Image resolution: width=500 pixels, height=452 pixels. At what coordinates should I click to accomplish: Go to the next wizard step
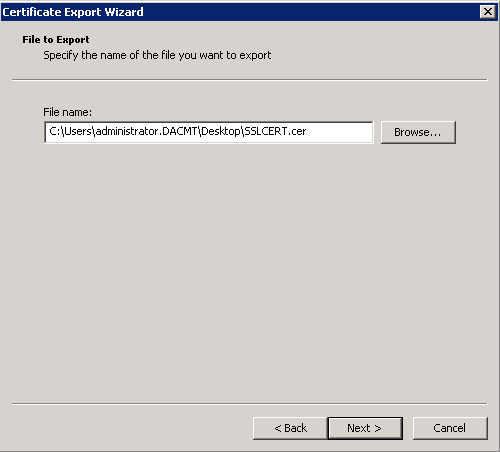[x=365, y=428]
